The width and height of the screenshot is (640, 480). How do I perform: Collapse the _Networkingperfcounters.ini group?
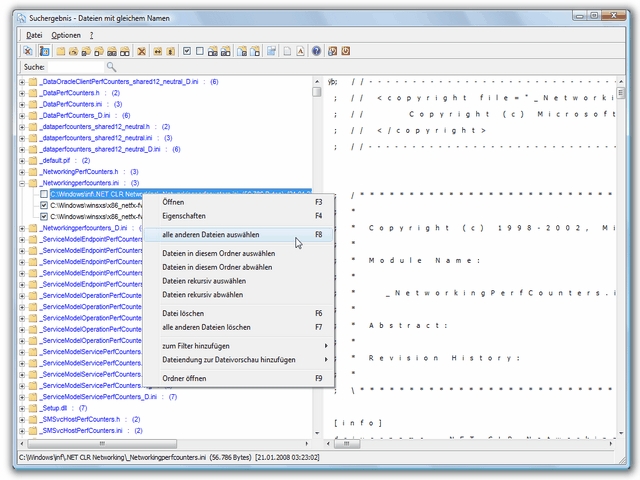tap(22, 183)
